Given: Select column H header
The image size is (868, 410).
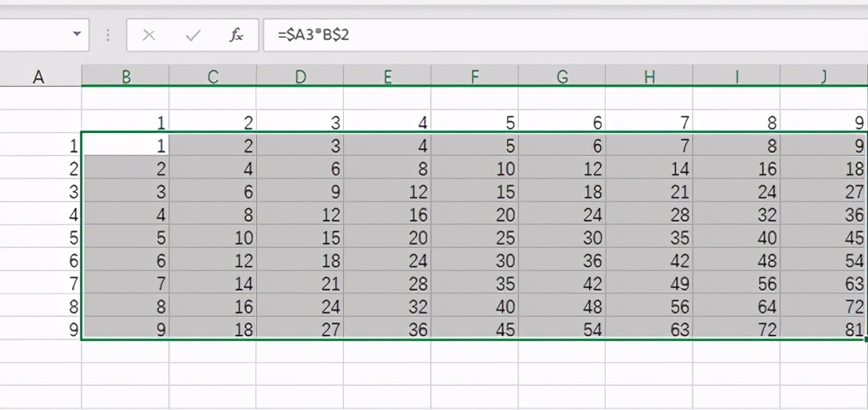Looking at the screenshot, I should pyautogui.click(x=648, y=77).
